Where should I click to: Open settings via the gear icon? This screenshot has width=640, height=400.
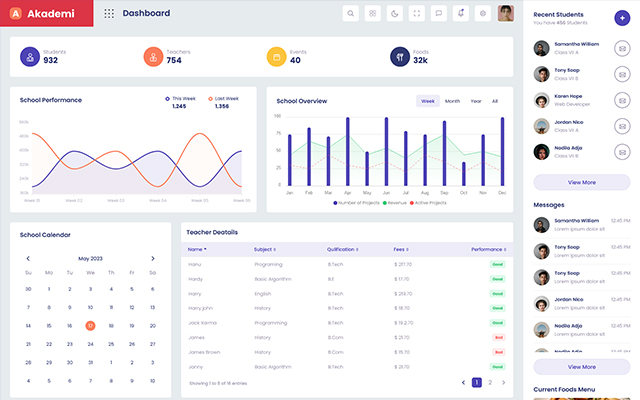483,13
